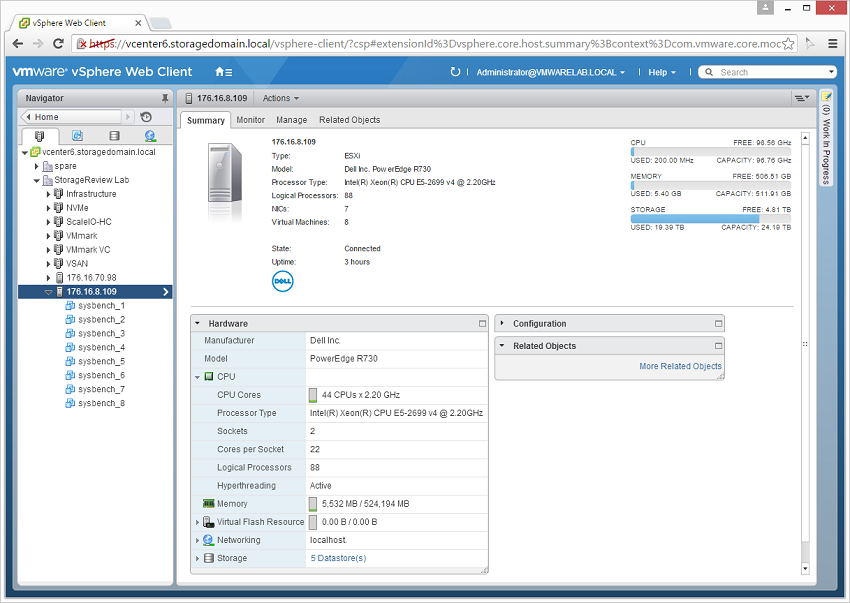Pin the Navigator panel
This screenshot has width=850, height=603.
coord(165,98)
